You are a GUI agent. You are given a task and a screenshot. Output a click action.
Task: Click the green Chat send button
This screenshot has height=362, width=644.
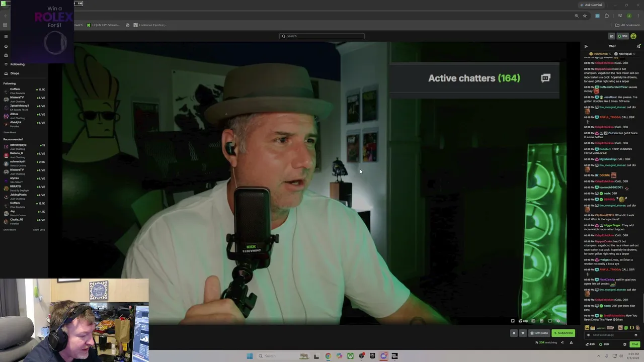tap(634, 344)
